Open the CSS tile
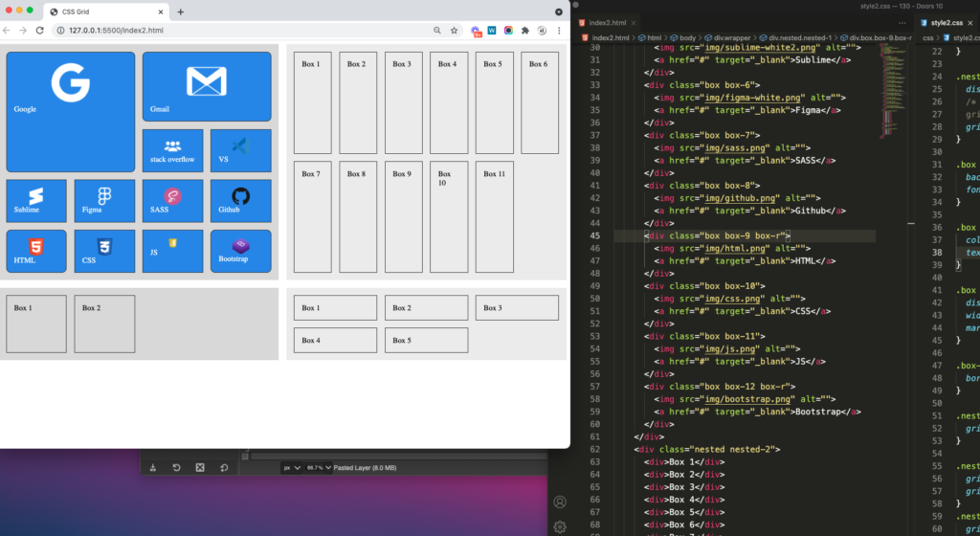 (104, 251)
